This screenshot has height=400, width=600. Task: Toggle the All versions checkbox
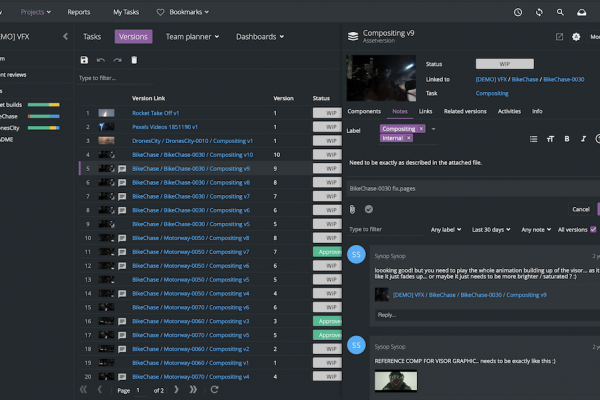[x=593, y=230]
